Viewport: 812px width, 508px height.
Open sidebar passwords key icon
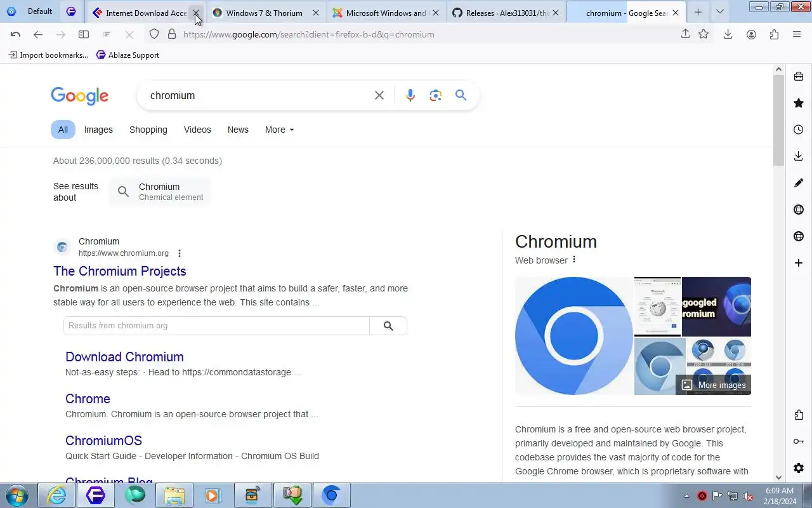click(799, 441)
